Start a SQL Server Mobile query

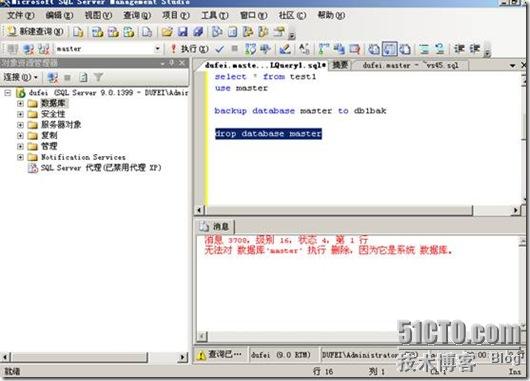click(x=147, y=32)
